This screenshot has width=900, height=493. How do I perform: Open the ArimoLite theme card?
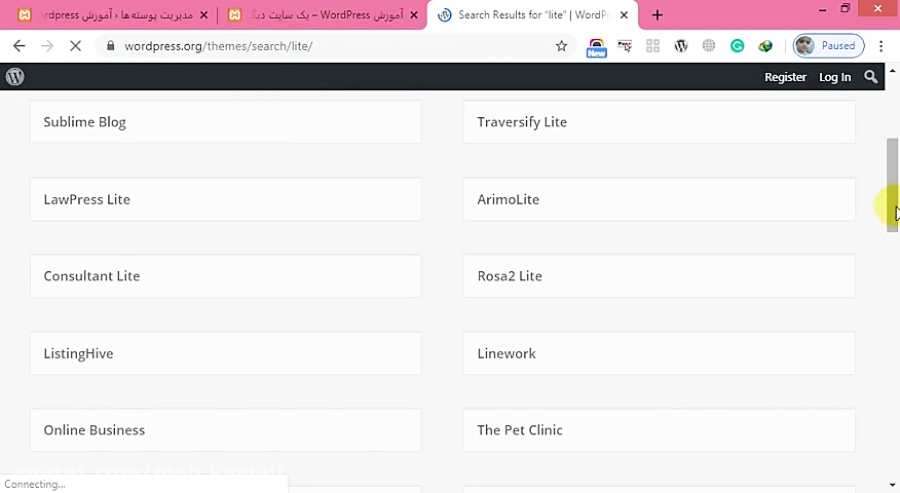point(660,199)
